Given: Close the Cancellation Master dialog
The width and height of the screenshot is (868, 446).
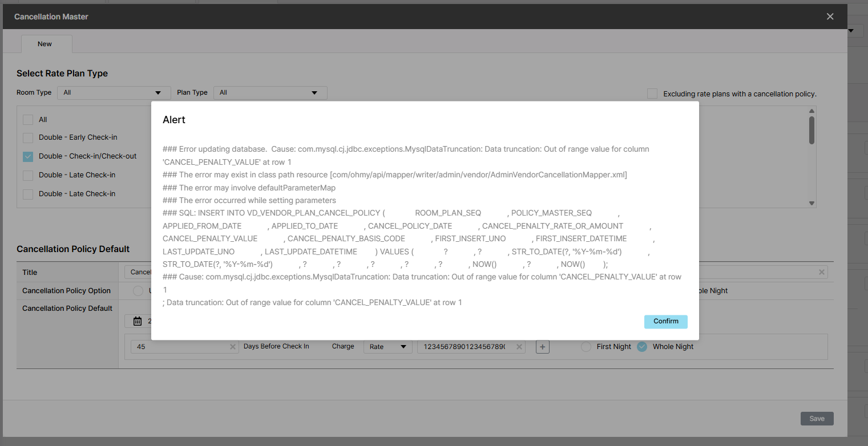Looking at the screenshot, I should [830, 17].
